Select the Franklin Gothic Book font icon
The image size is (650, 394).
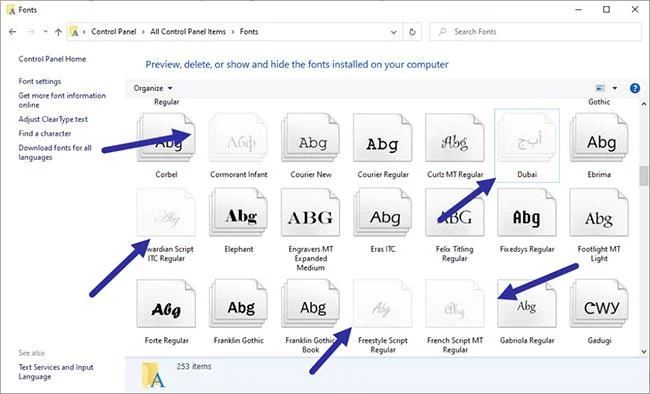pyautogui.click(x=310, y=304)
